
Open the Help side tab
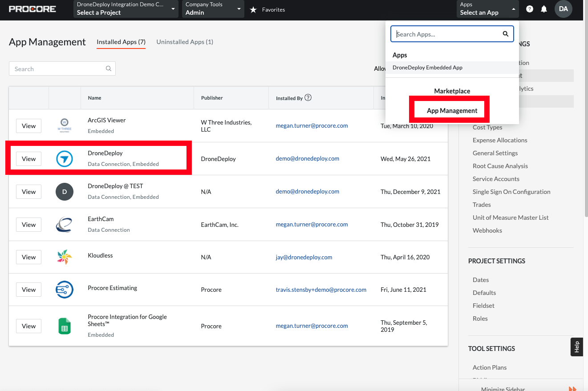pyautogui.click(x=577, y=347)
